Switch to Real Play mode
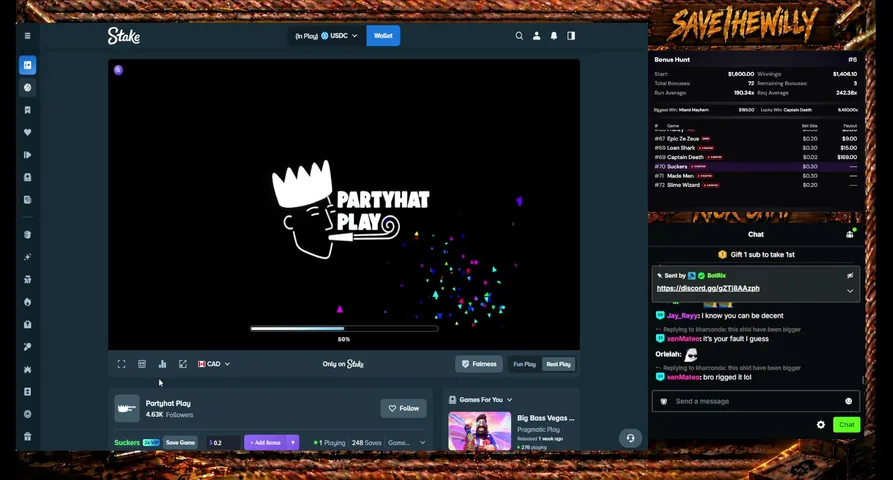893x480 pixels. coord(559,364)
